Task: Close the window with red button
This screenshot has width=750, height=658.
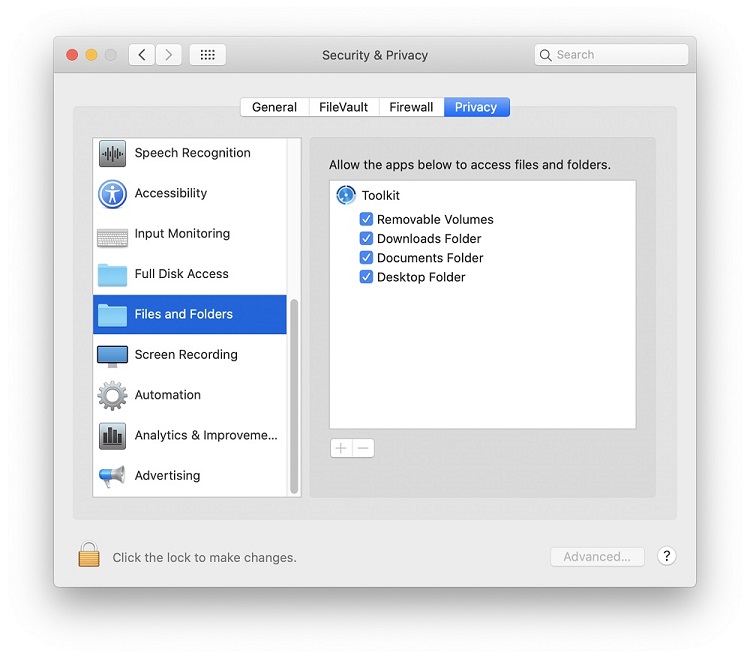Action: pos(72,55)
